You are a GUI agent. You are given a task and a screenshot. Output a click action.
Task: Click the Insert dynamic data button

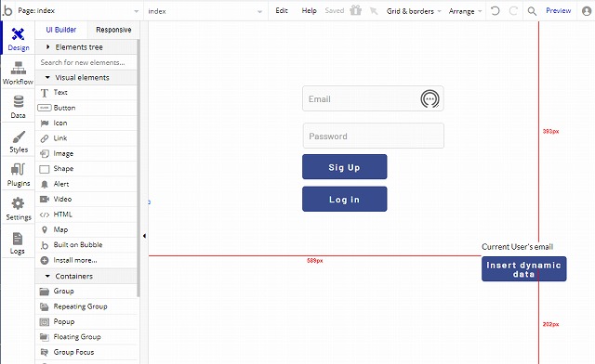point(524,269)
